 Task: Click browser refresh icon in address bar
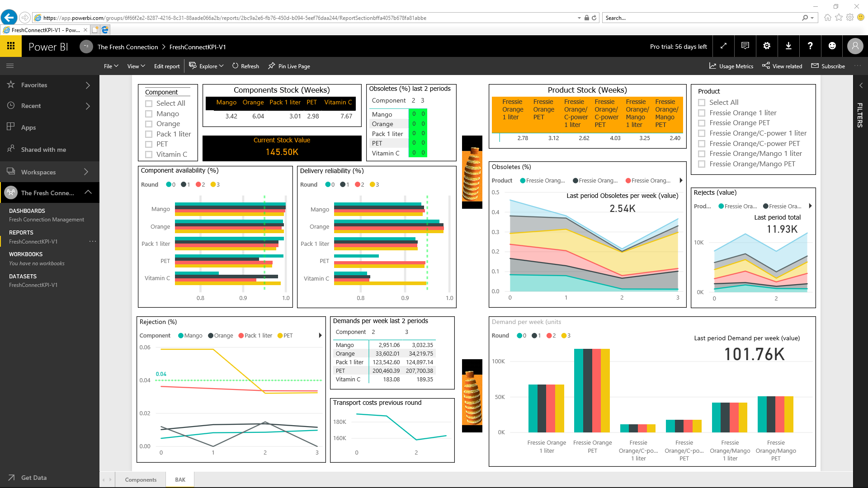594,18
